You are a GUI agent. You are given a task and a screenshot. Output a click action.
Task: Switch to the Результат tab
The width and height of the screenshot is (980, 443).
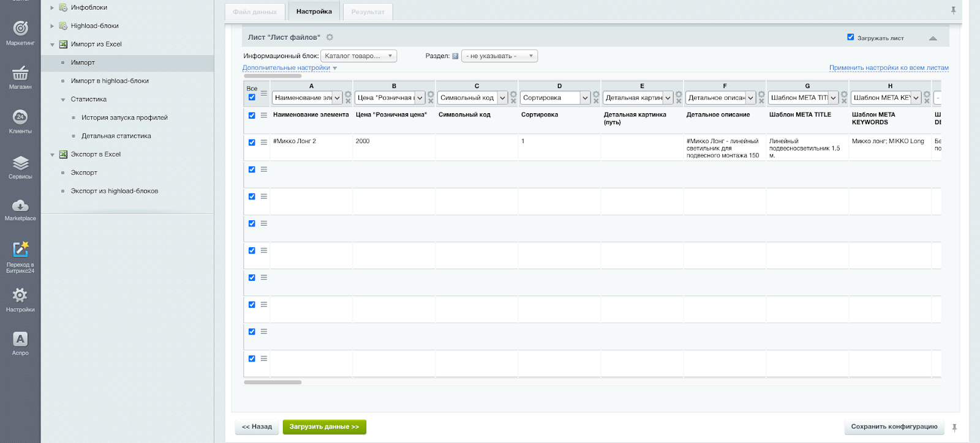point(368,12)
